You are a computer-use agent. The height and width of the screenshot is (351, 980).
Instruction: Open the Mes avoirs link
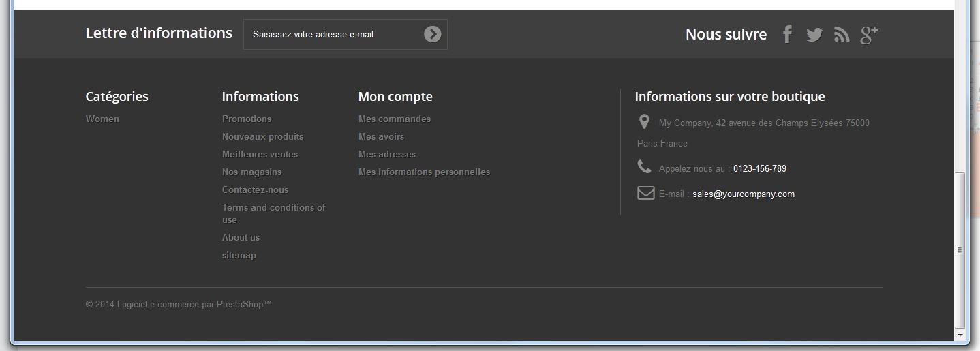pyautogui.click(x=381, y=136)
